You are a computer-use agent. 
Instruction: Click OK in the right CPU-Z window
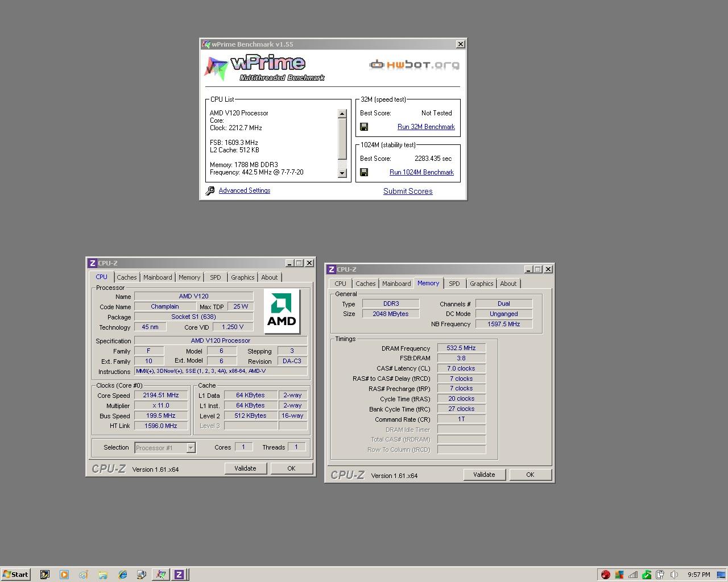(x=530, y=475)
